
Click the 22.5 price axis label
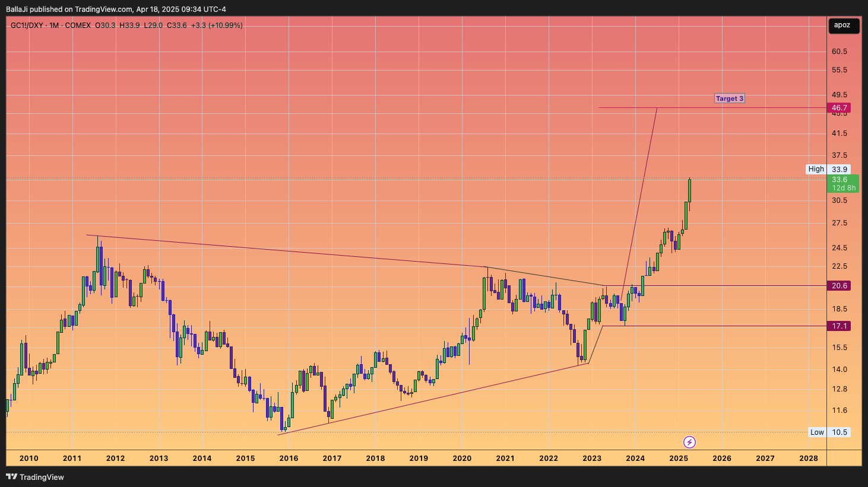pyautogui.click(x=839, y=266)
